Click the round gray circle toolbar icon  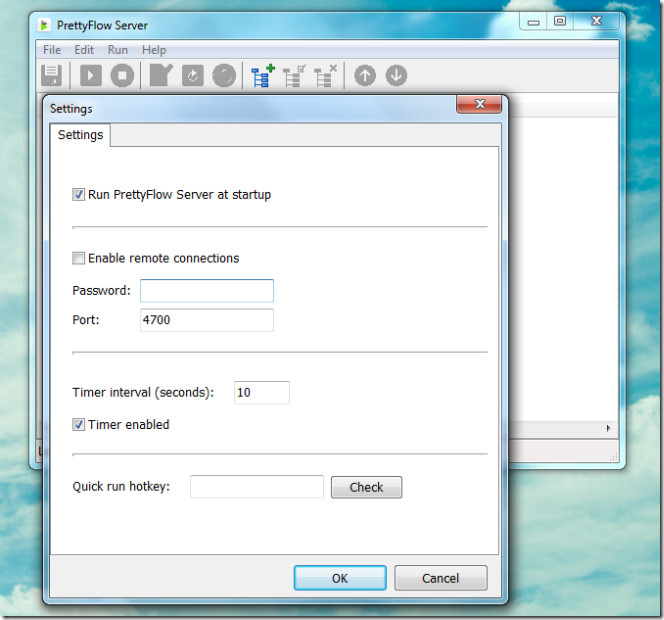[224, 75]
